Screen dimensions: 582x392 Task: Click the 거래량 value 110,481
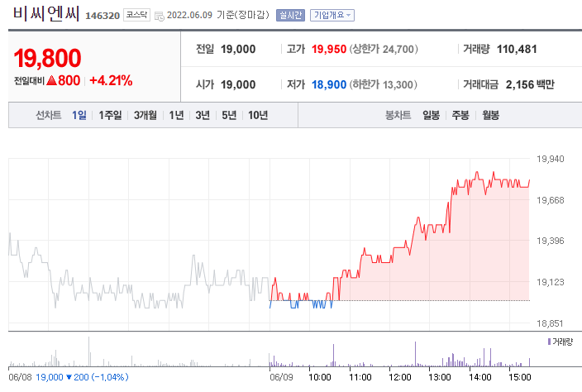coord(517,49)
